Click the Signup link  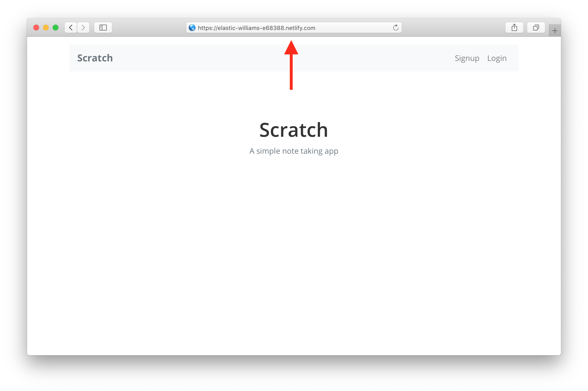tap(466, 58)
